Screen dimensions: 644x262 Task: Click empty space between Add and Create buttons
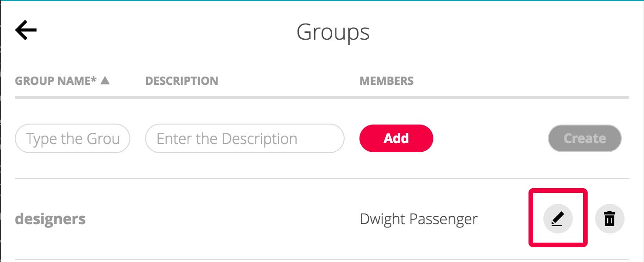tap(491, 138)
